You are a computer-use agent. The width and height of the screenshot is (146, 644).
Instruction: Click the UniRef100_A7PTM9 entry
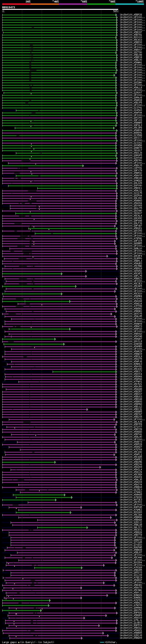click(131, 306)
